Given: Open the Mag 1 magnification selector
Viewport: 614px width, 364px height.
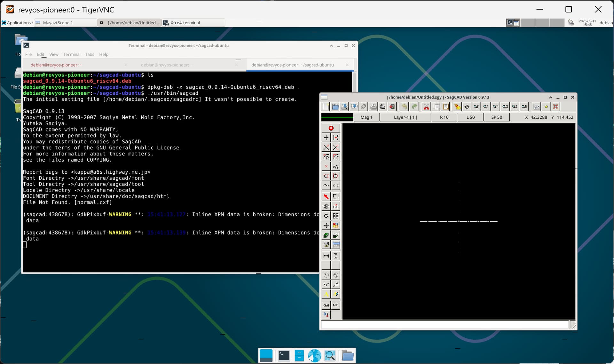Looking at the screenshot, I should pos(366,117).
